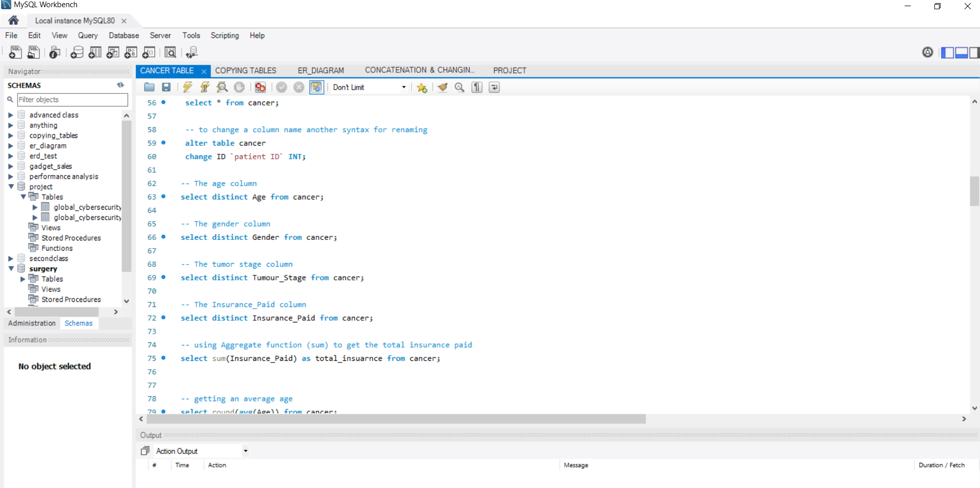Select the Functions node under project
The image size is (980, 488).
[57, 248]
